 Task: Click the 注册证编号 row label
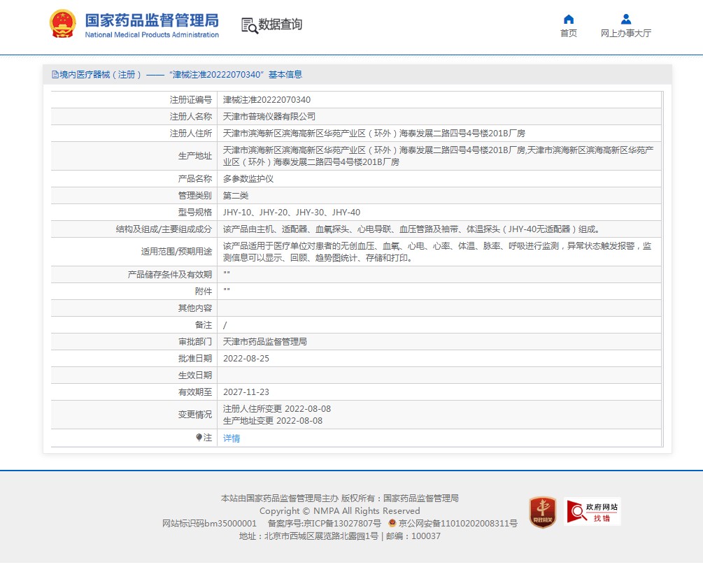[190, 99]
